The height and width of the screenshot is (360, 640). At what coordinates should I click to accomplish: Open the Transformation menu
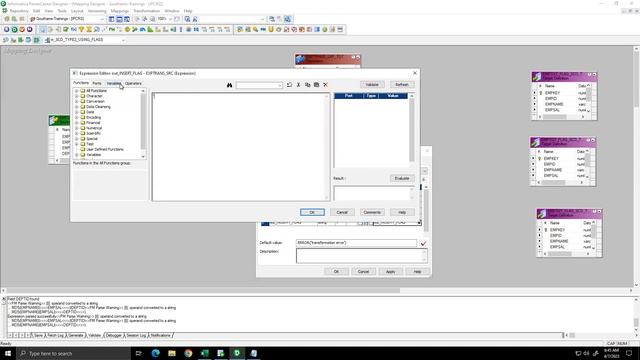pyautogui.click(x=147, y=11)
